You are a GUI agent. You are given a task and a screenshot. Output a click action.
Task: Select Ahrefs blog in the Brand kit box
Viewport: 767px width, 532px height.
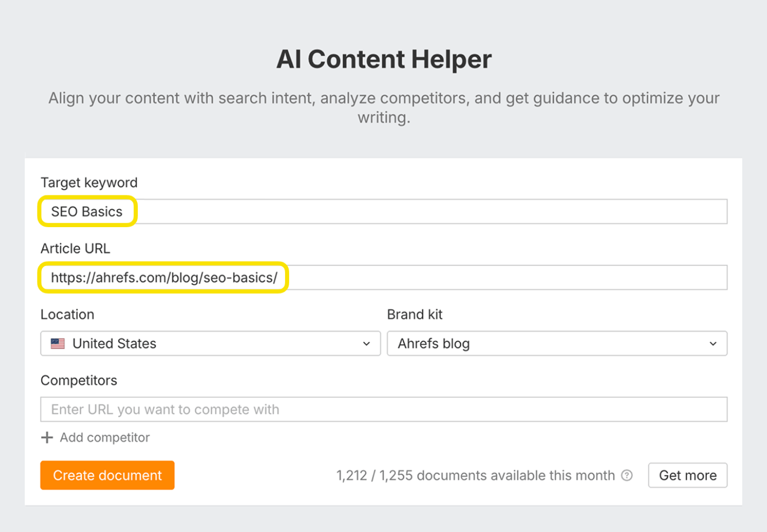433,343
